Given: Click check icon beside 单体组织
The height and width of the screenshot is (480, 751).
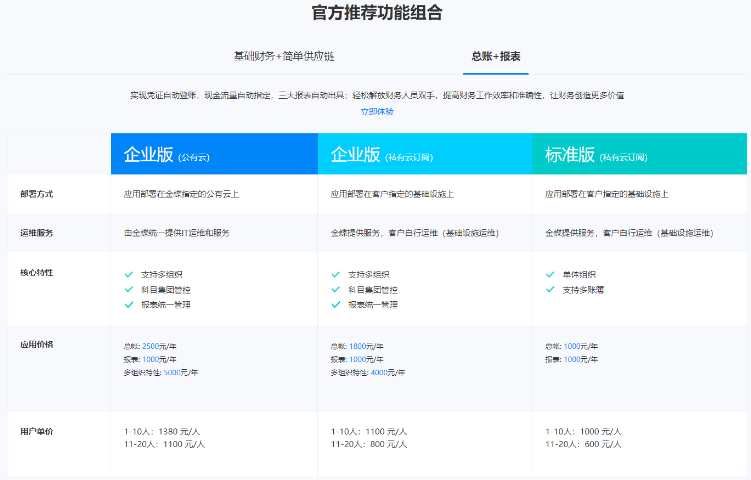Looking at the screenshot, I should pyautogui.click(x=550, y=274).
